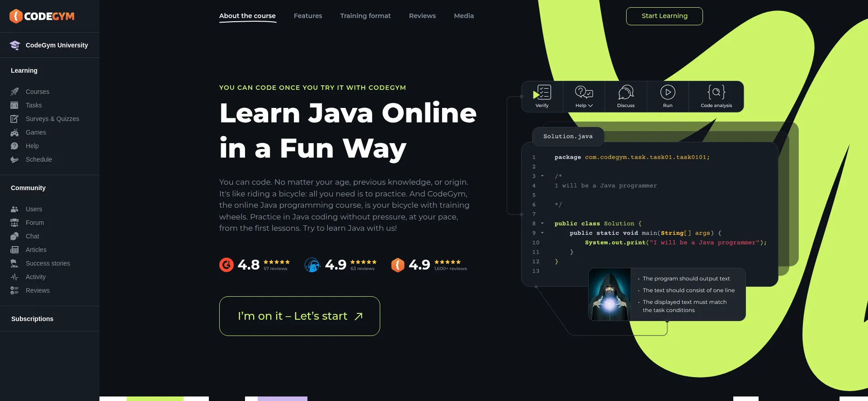Click the Schedule sidebar icon
Image resolution: width=868 pixels, height=401 pixels.
pyautogui.click(x=14, y=159)
